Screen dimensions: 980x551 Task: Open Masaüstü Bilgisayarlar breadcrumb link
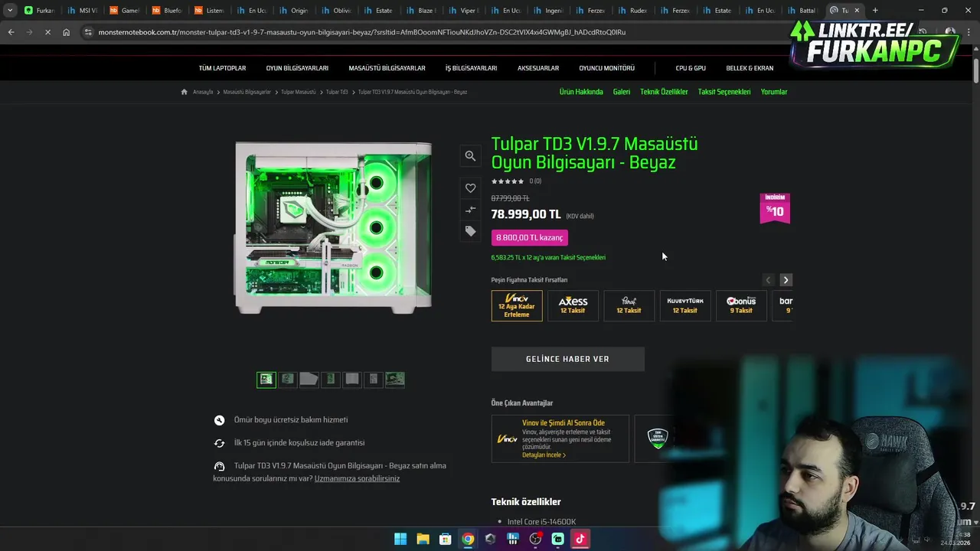pos(247,92)
